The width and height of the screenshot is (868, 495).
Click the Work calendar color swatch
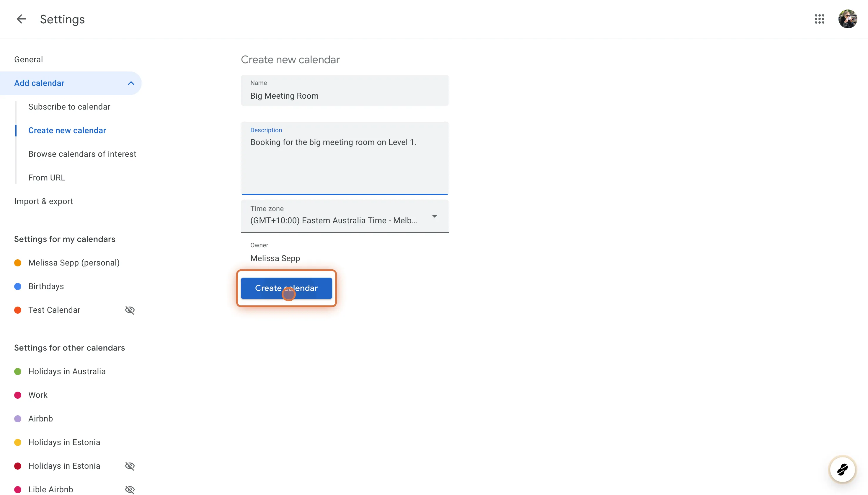point(18,395)
